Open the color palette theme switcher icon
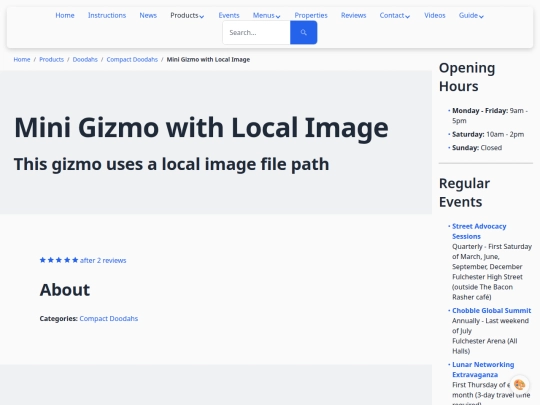Image resolution: width=540 pixels, height=405 pixels. coord(519,384)
